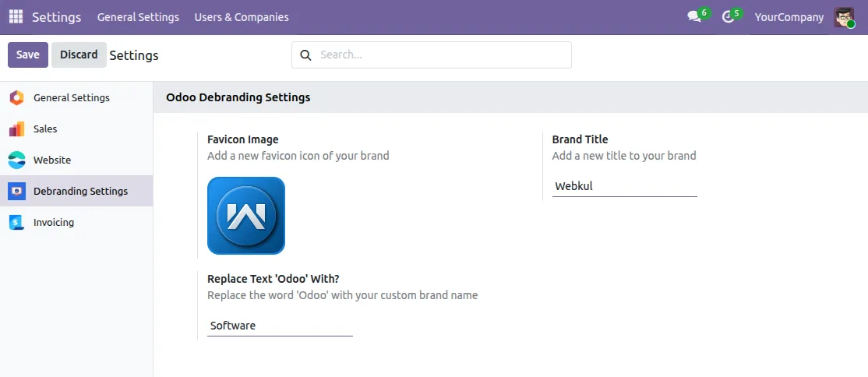
Task: Open the activities clock icon
Action: click(728, 18)
